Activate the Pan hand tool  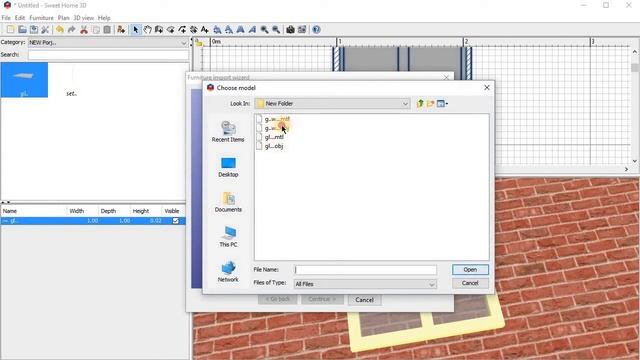point(147,30)
